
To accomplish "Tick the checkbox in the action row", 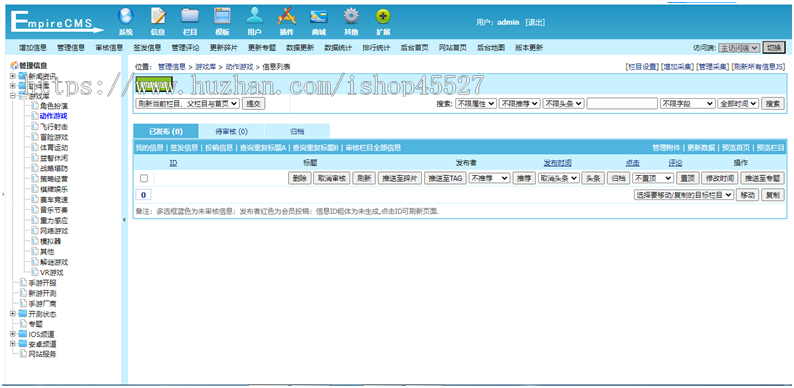I will point(144,178).
